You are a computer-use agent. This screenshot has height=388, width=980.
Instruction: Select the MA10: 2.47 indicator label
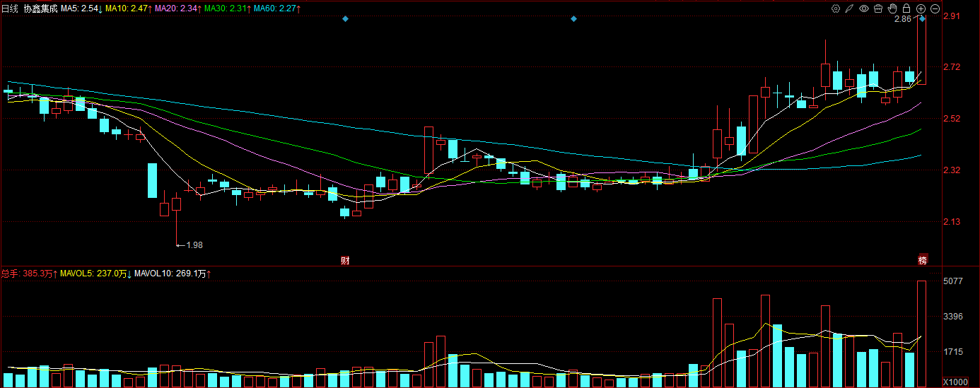(x=128, y=8)
